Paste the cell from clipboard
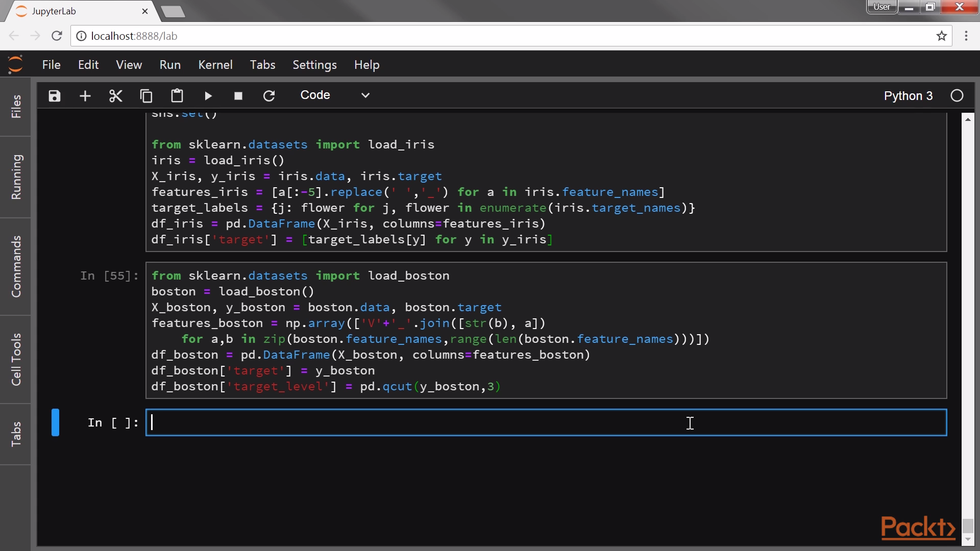This screenshot has width=980, height=551. [177, 96]
